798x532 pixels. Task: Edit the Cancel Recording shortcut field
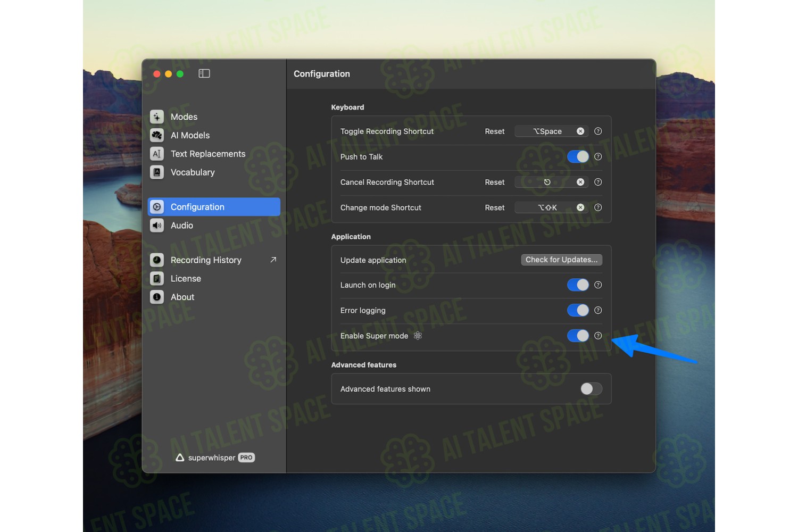(x=551, y=182)
